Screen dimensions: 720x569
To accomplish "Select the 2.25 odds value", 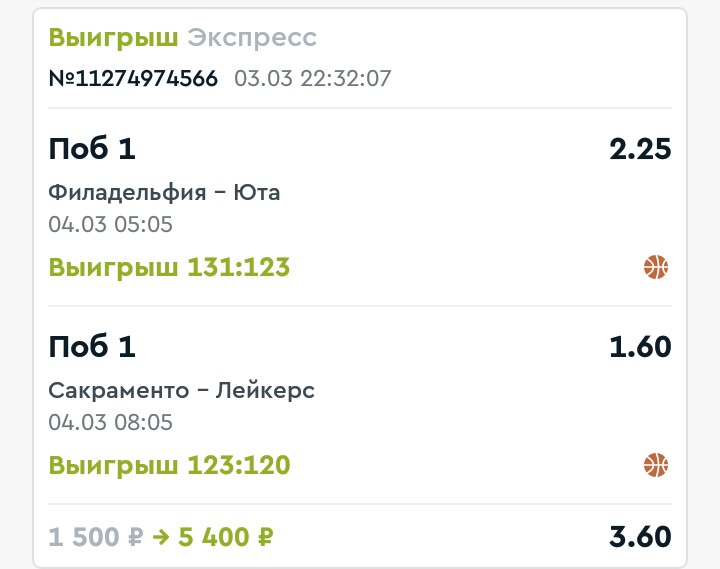I will point(640,149).
